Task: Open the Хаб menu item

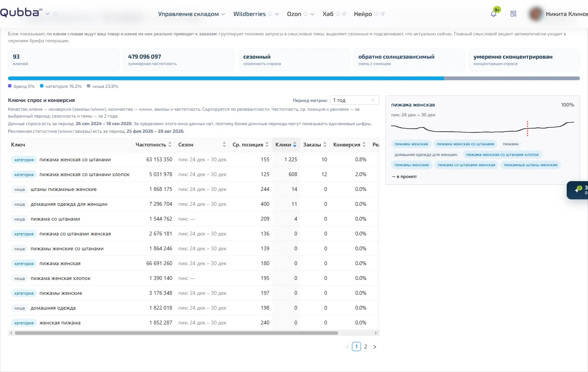Action: coord(328,14)
